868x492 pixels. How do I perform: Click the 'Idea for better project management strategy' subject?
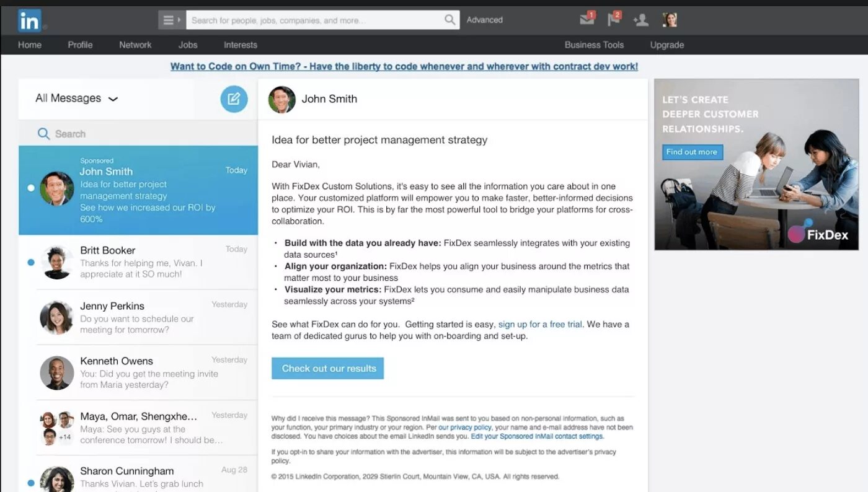379,140
